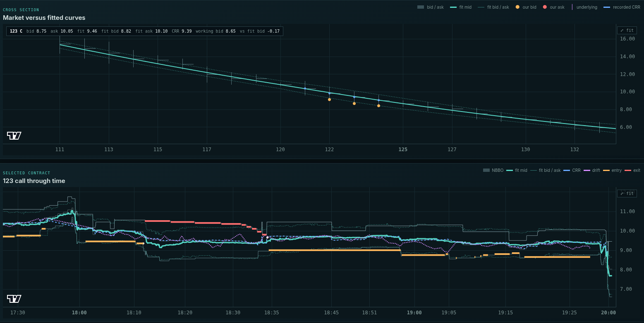Click the 18:35 time axis label
Image resolution: width=644 pixels, height=323 pixels.
[x=271, y=313]
